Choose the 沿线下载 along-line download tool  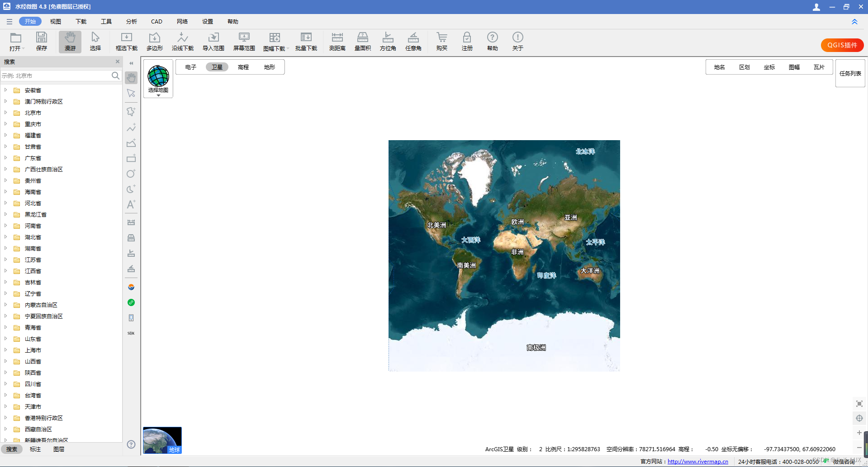click(183, 42)
